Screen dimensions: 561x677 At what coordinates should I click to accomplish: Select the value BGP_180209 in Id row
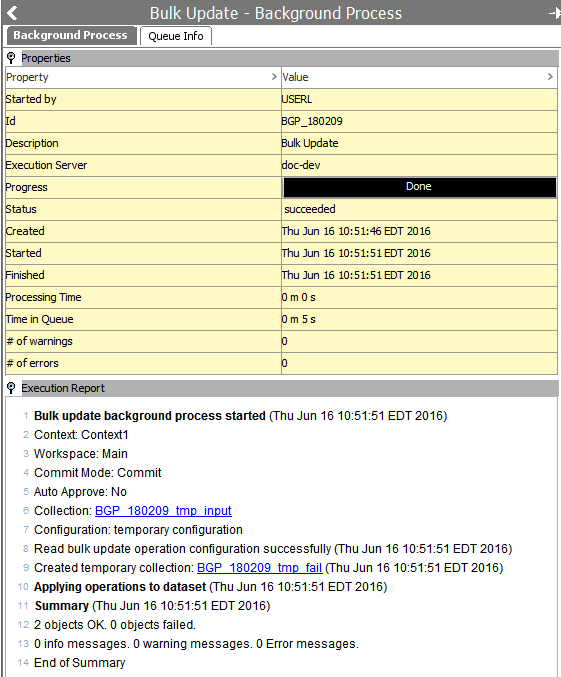point(312,121)
